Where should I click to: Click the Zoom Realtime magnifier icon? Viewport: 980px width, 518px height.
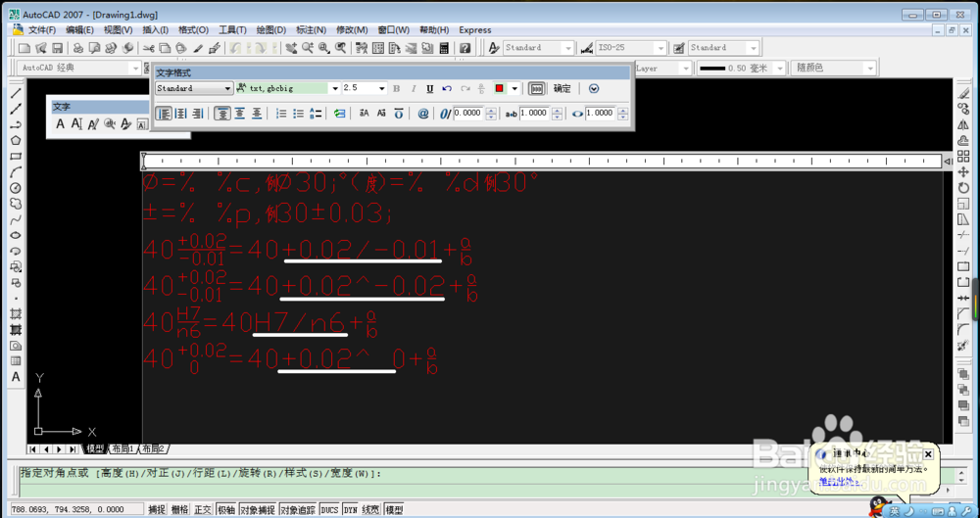(x=308, y=47)
